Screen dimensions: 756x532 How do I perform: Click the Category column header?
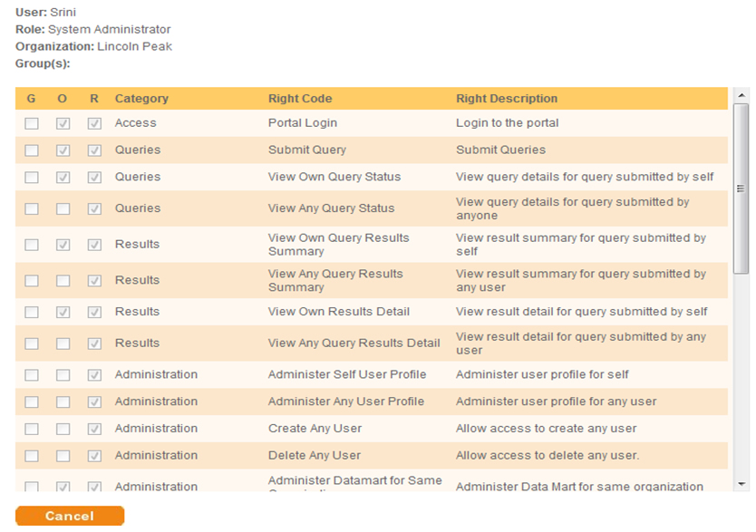coord(141,99)
